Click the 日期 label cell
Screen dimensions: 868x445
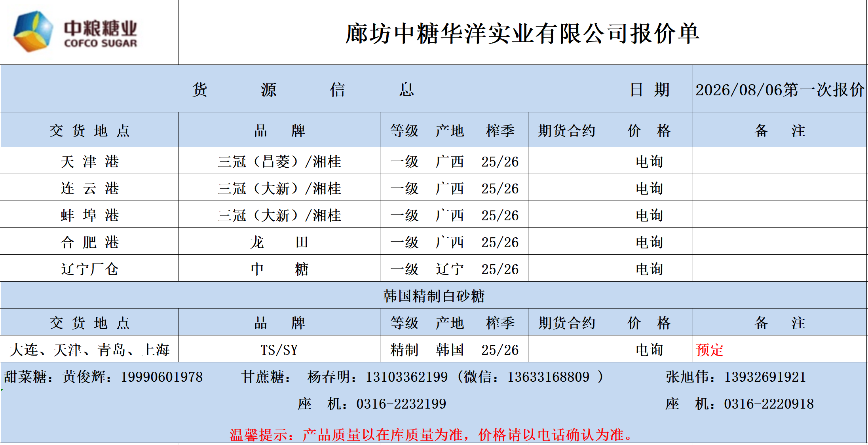pyautogui.click(x=649, y=89)
